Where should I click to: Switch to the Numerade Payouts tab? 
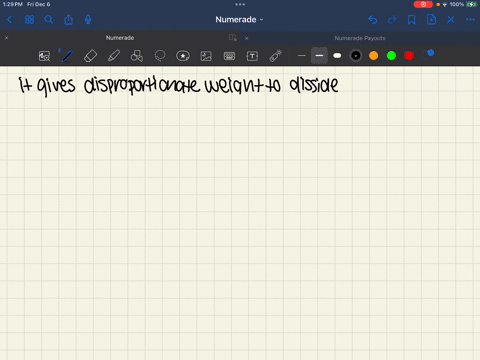tap(360, 38)
